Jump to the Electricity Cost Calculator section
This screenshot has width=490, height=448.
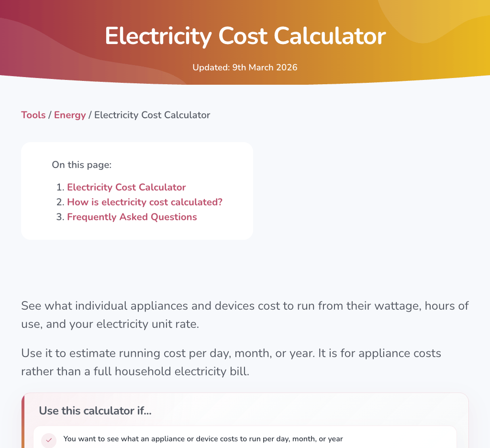[126, 187]
